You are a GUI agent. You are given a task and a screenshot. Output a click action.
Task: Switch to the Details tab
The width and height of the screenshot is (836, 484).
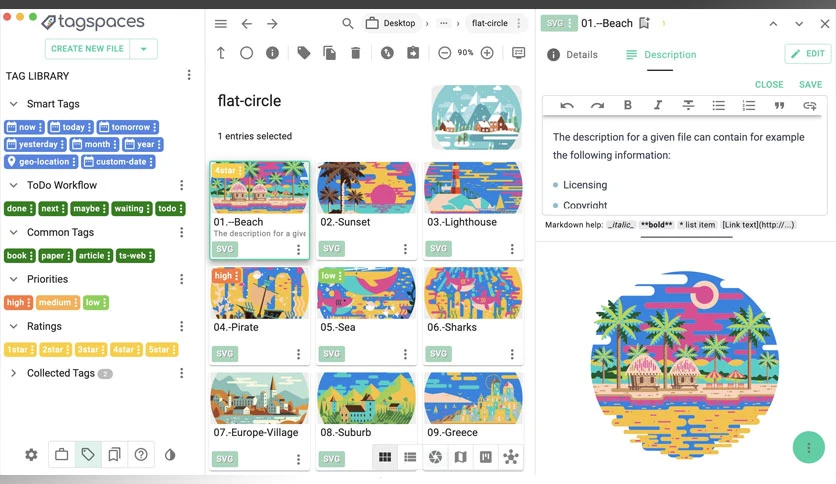click(x=572, y=54)
